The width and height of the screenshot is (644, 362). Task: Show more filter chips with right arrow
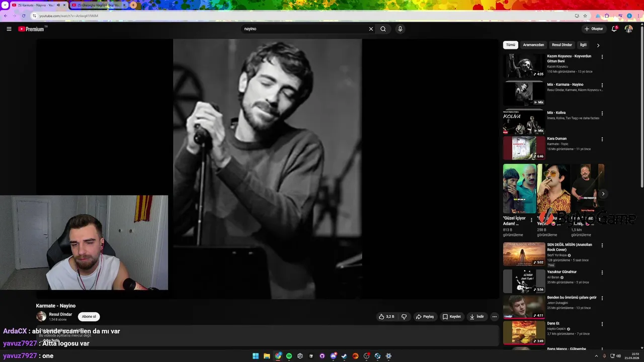[x=598, y=45]
